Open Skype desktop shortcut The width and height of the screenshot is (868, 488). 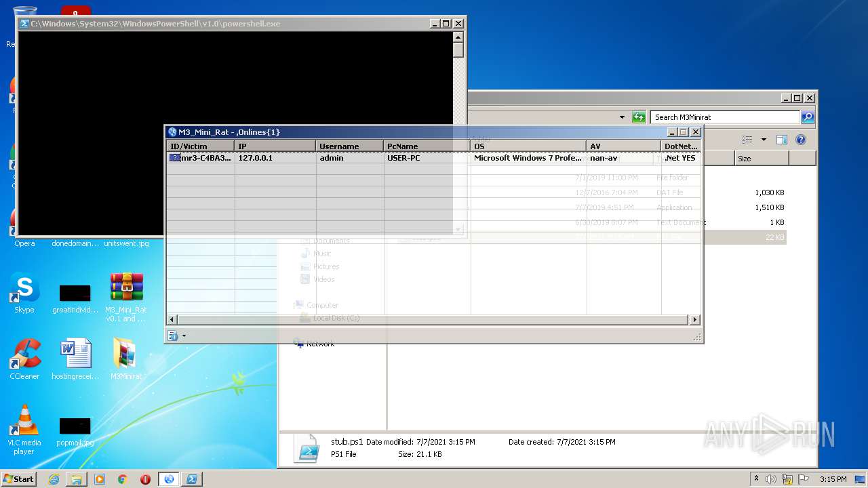tap(24, 293)
